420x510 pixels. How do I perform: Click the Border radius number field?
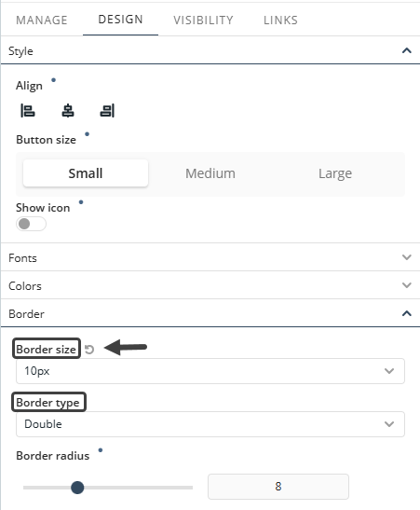coord(278,487)
